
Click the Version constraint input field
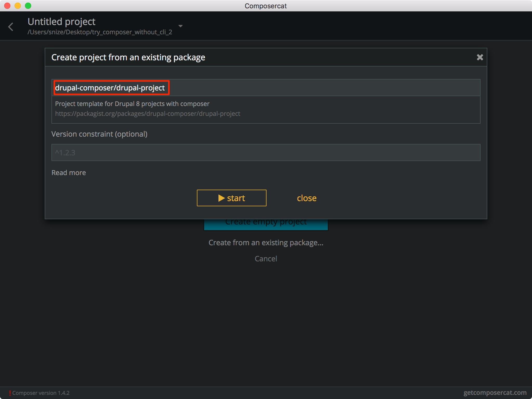[x=266, y=152]
